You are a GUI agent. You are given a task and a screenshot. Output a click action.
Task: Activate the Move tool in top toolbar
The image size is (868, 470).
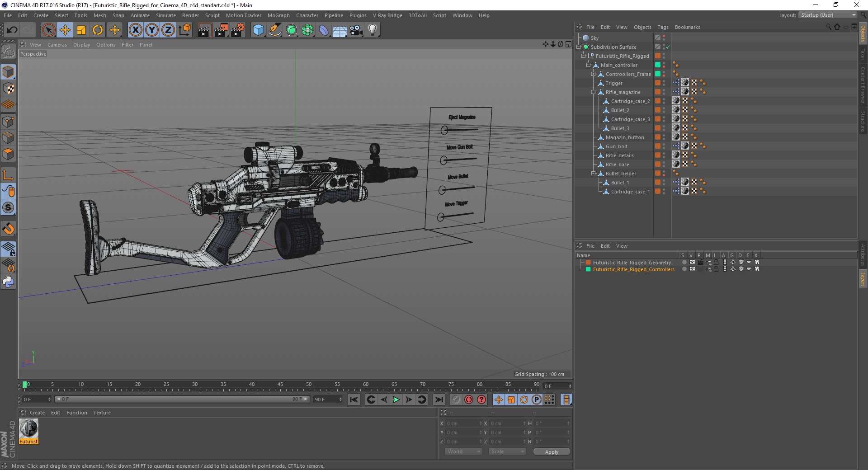coord(65,30)
